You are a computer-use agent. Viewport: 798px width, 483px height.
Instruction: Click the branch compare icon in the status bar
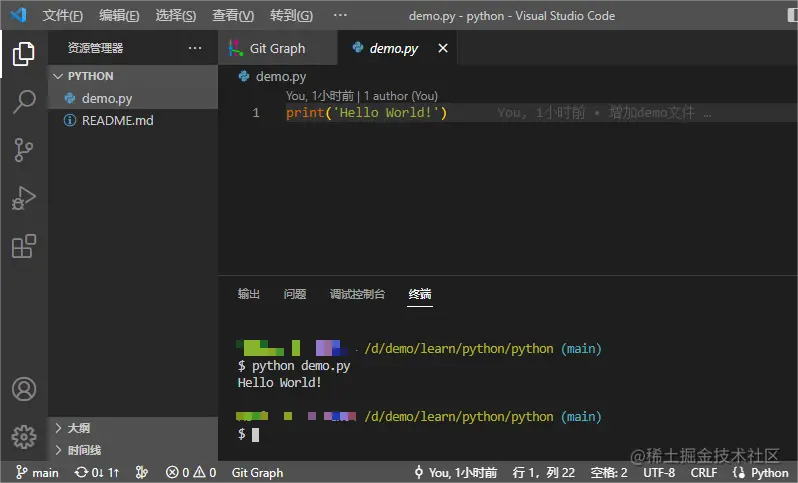click(142, 473)
